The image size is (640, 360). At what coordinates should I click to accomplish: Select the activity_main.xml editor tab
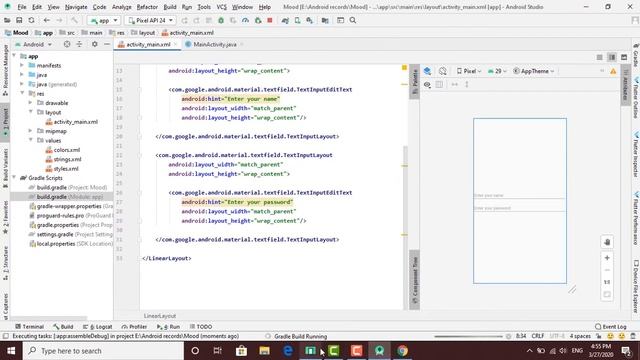coord(148,44)
